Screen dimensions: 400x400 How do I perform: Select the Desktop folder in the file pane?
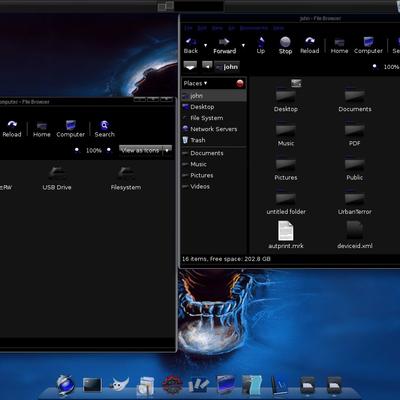[x=286, y=101]
